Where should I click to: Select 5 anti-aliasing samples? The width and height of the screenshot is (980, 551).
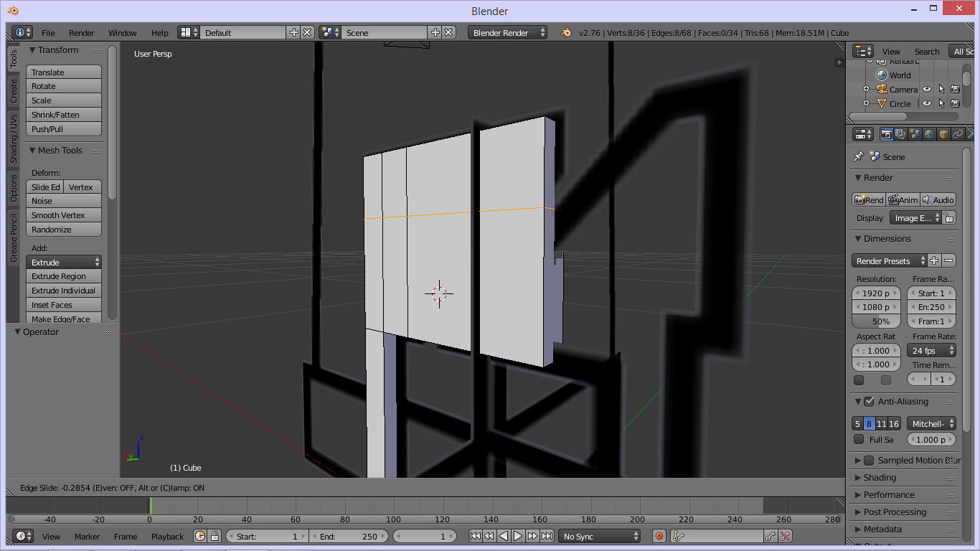coord(857,423)
